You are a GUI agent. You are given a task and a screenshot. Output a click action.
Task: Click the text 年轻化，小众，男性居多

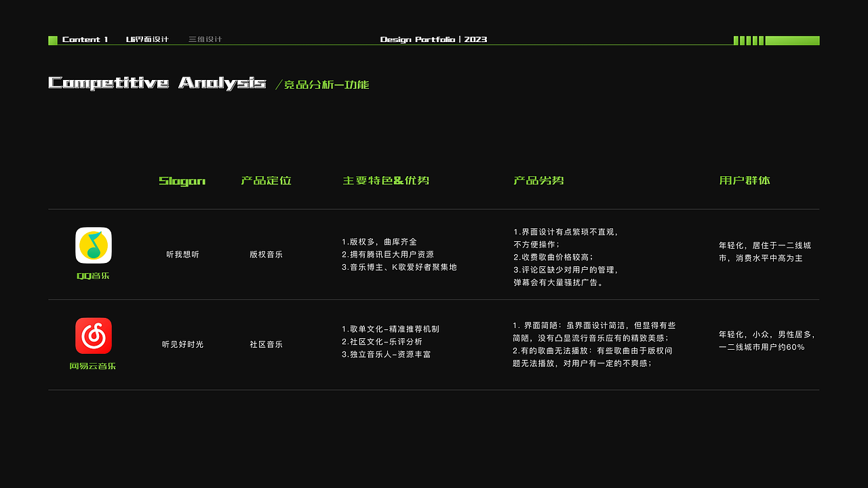click(767, 335)
